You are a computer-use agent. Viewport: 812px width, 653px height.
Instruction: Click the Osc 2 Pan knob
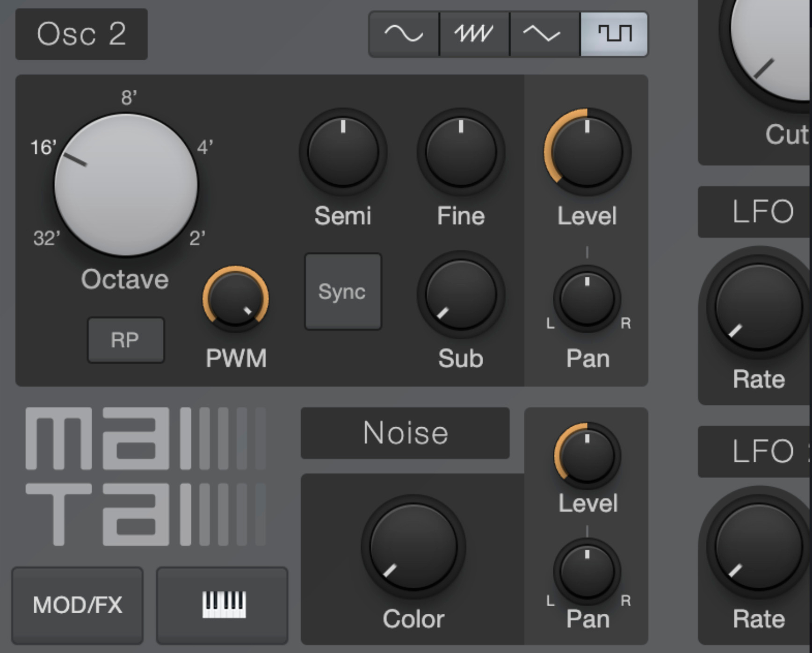(x=587, y=298)
